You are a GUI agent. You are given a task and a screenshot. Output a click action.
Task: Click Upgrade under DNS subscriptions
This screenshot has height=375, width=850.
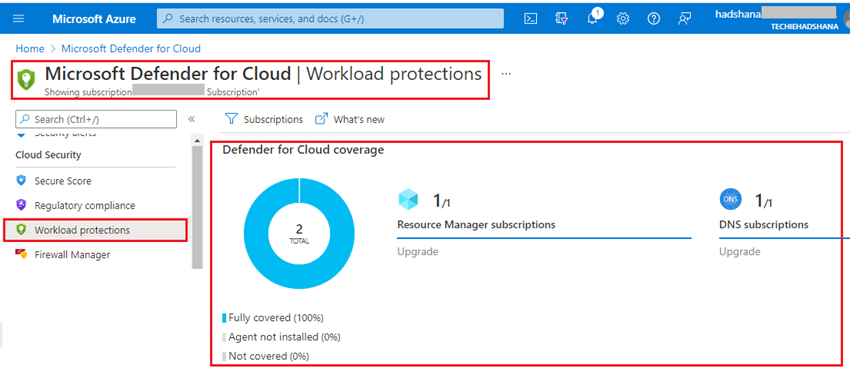tap(739, 251)
